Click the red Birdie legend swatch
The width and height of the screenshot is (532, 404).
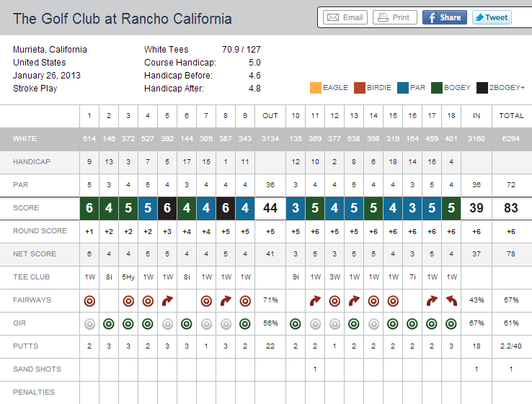pyautogui.click(x=359, y=88)
